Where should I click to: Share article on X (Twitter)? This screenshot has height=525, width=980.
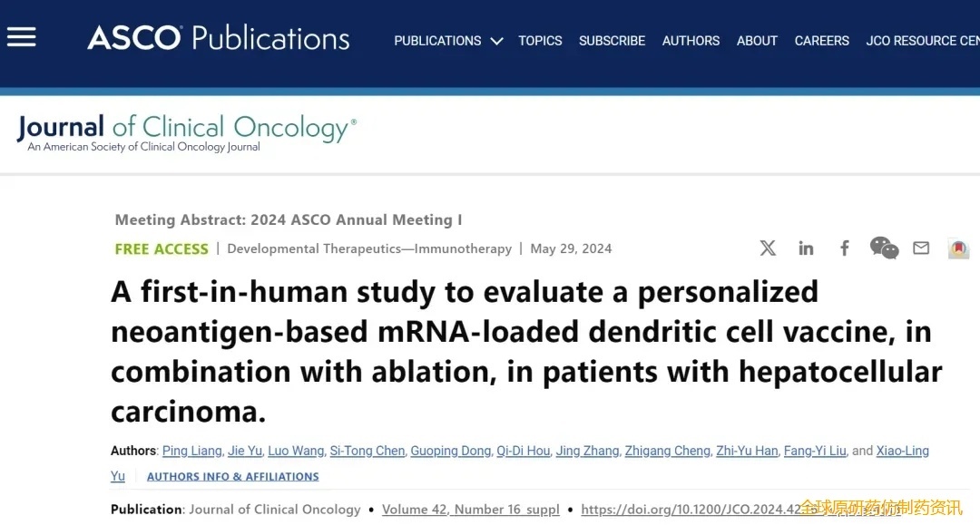click(768, 248)
